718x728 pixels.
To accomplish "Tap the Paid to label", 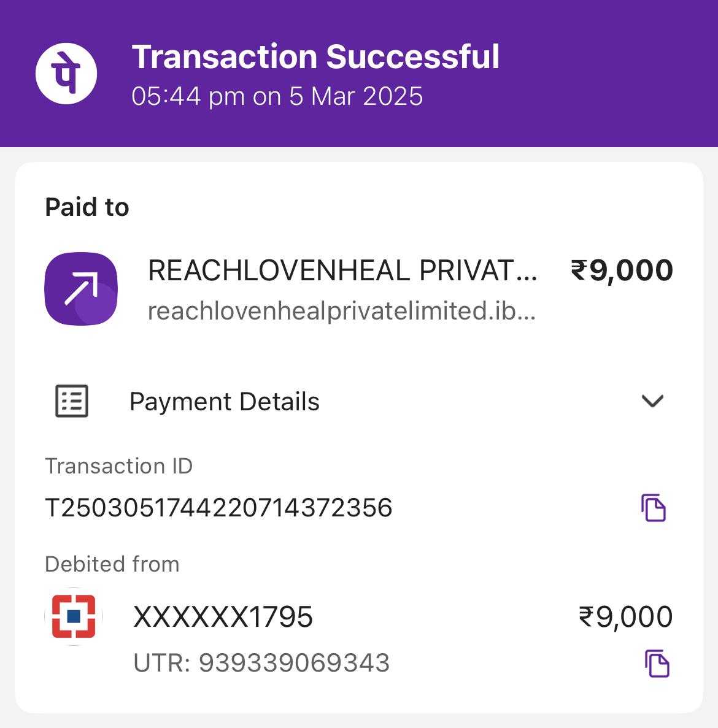I will (x=87, y=207).
